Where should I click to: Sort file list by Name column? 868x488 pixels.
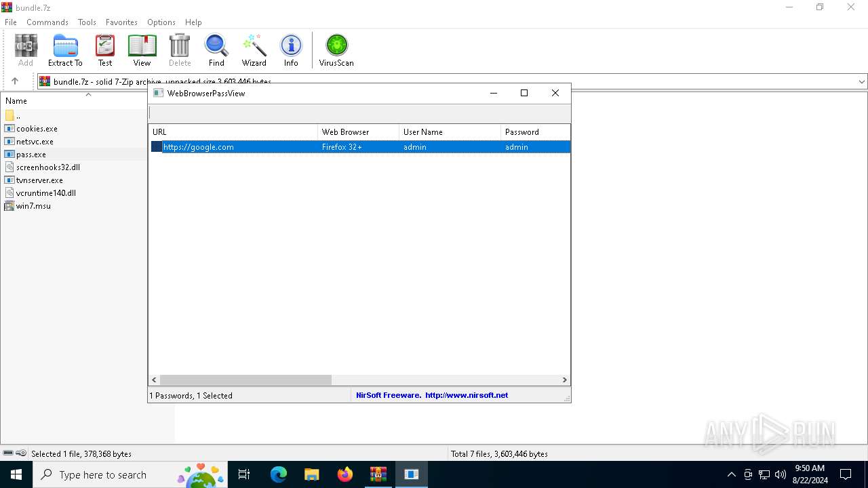[75, 101]
